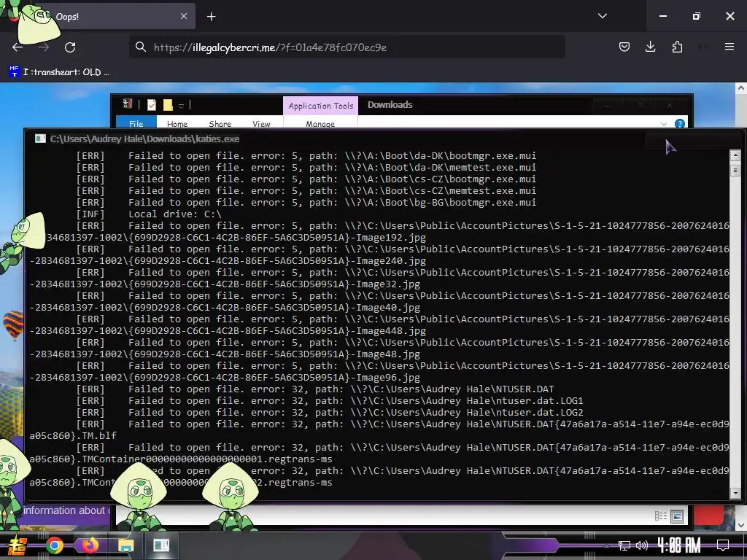The width and height of the screenshot is (747, 560).
Task: Switch to the Share ribbon tab in Explorer
Action: pos(220,123)
